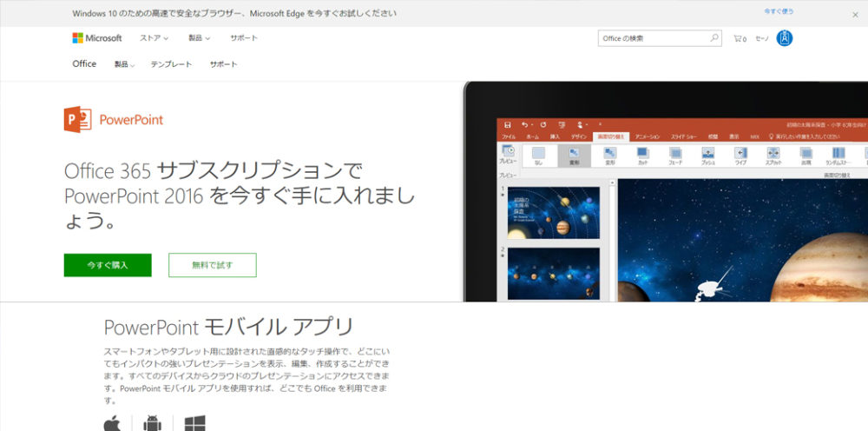Choose the ランダムストライプ transition
868x431 pixels.
[x=838, y=156]
